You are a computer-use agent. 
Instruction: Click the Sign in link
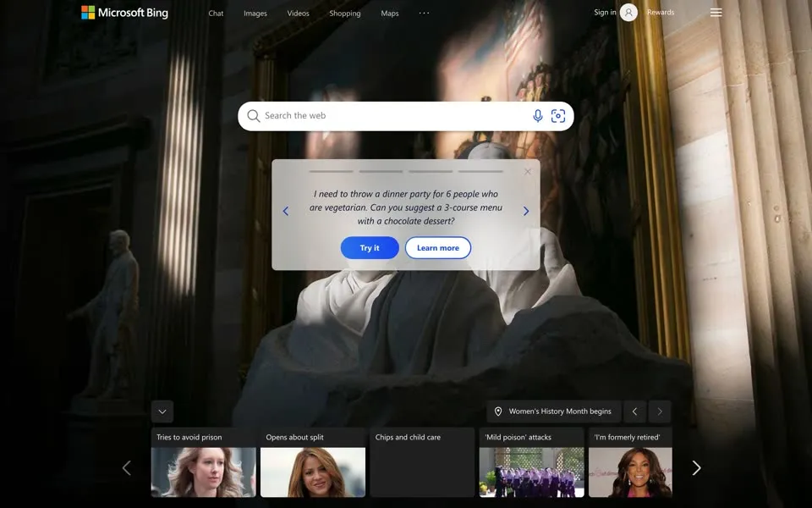(605, 13)
